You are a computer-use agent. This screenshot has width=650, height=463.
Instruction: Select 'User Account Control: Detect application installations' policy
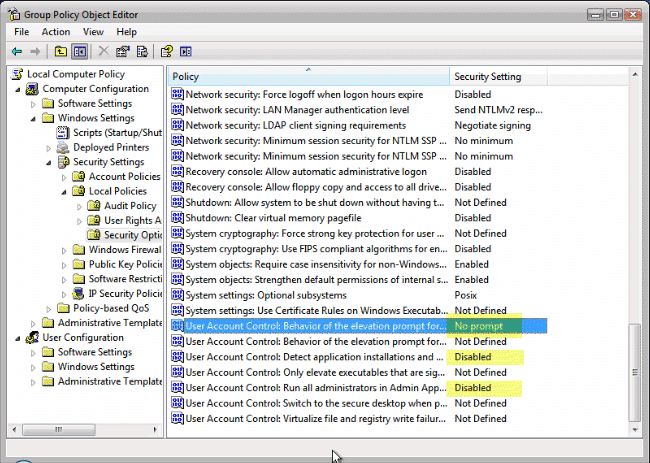315,357
